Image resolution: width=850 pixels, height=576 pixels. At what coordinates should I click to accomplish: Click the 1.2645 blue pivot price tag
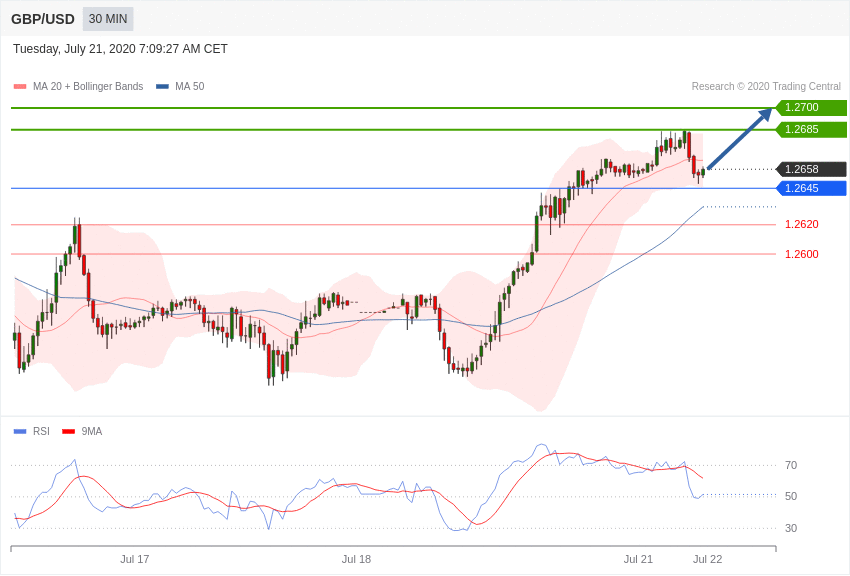pos(811,188)
